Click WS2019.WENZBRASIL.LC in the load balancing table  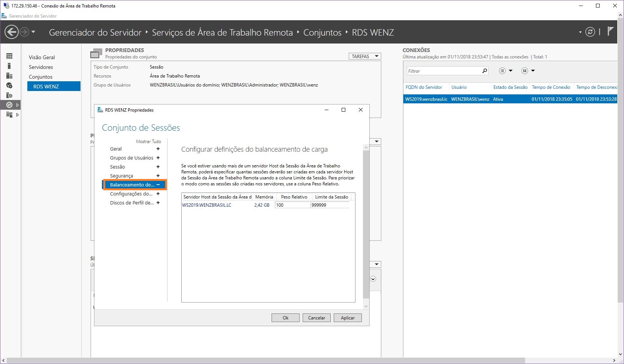click(x=207, y=205)
